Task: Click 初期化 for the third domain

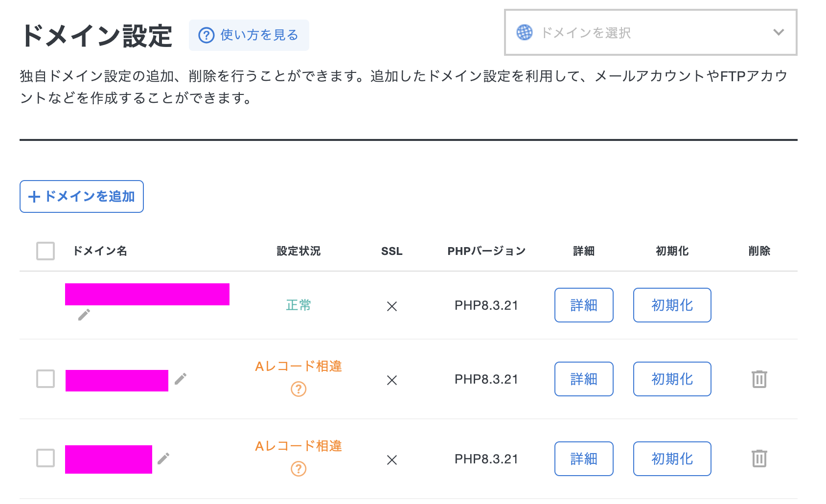Action: pos(672,459)
